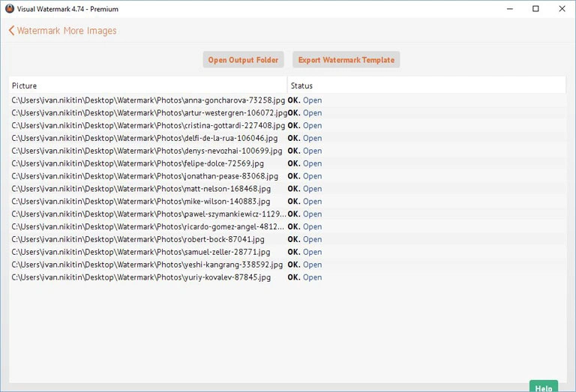Select the samuel-zeller-28771.jpg file path
The height and width of the screenshot is (392, 576).
[141, 252]
